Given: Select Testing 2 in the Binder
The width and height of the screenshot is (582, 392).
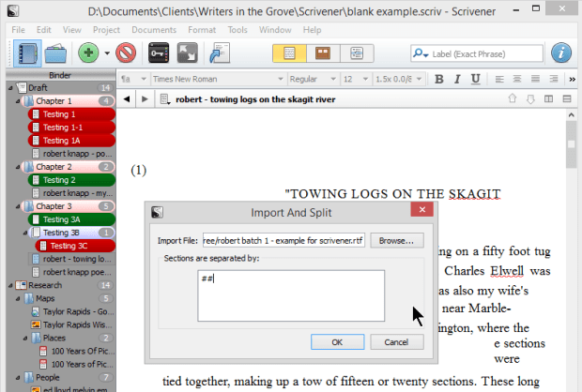Looking at the screenshot, I should pyautogui.click(x=71, y=180).
